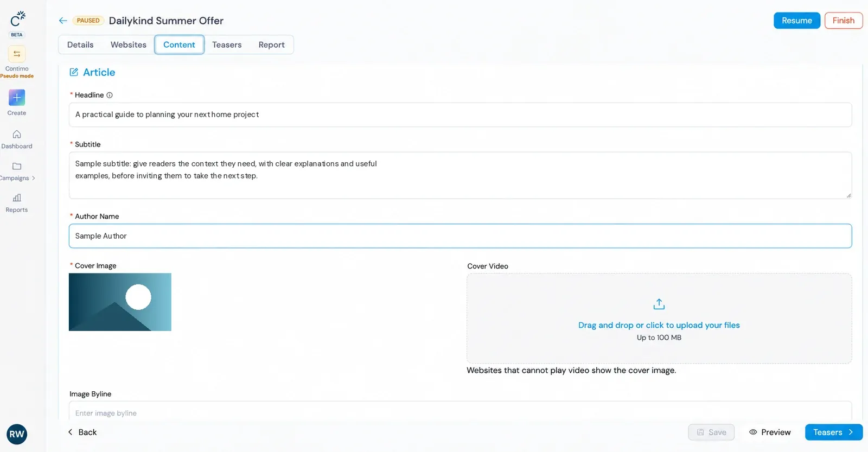This screenshot has height=452, width=868.
Task: Switch to the Details tab
Action: tap(80, 44)
